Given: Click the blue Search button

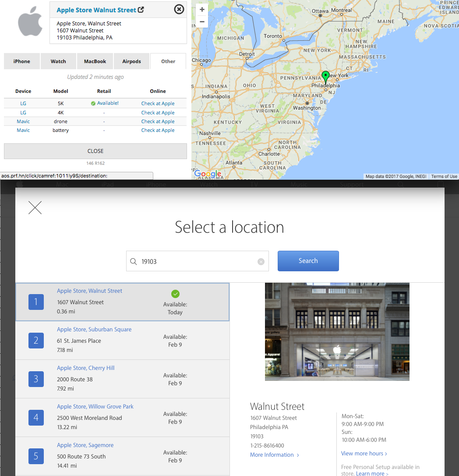Looking at the screenshot, I should coord(308,261).
